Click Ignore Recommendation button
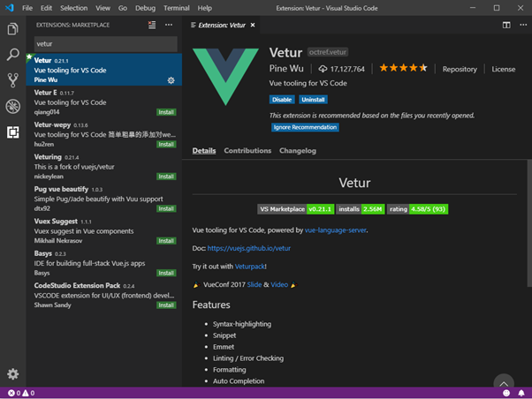The width and height of the screenshot is (532, 399). click(x=305, y=127)
